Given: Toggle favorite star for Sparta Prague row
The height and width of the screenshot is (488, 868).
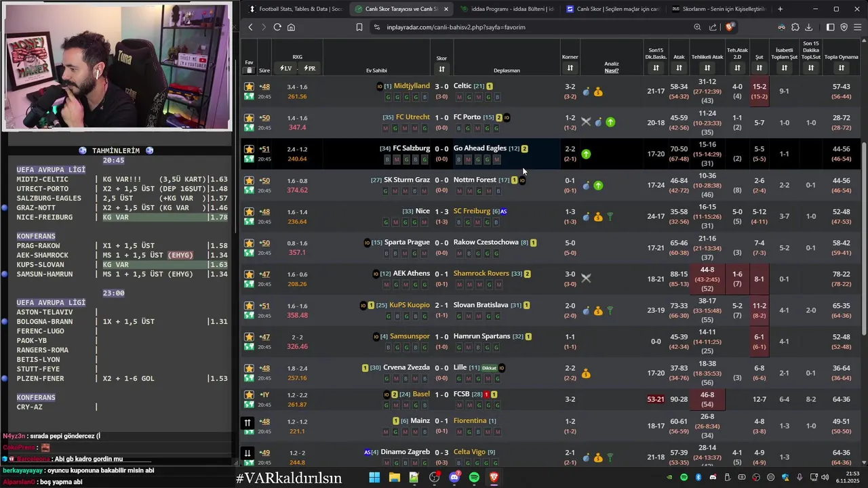Looking at the screenshot, I should (x=249, y=243).
